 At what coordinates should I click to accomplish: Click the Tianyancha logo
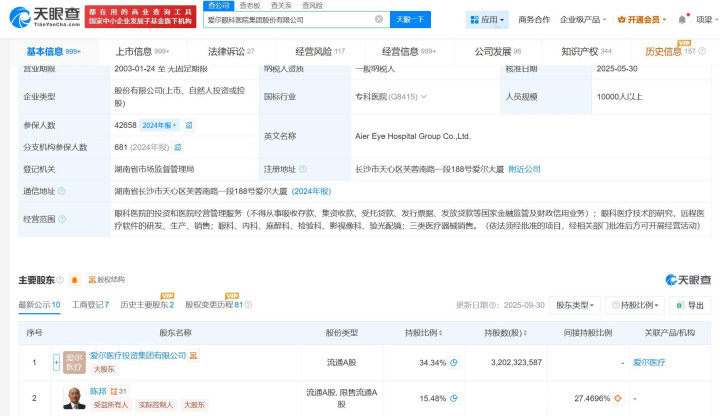coord(44,17)
